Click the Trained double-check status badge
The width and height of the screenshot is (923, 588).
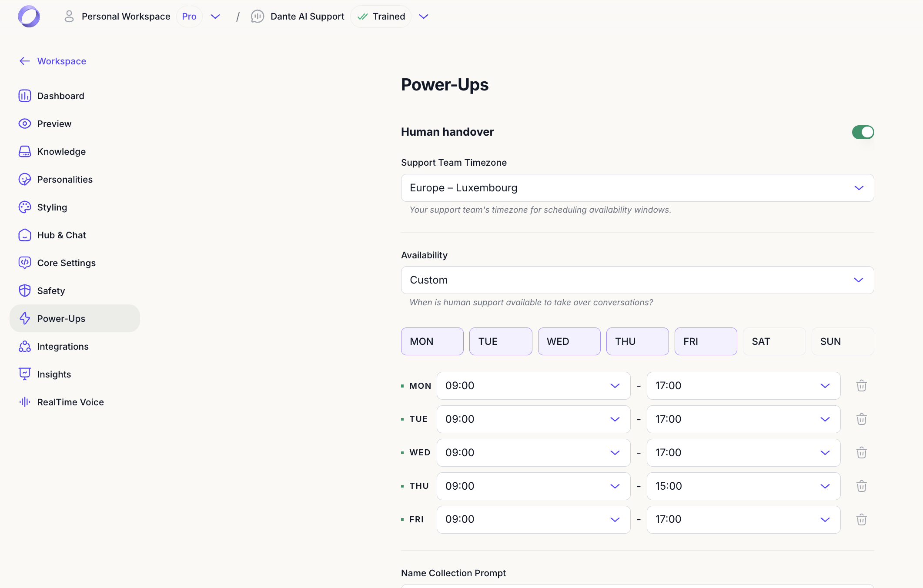point(381,17)
